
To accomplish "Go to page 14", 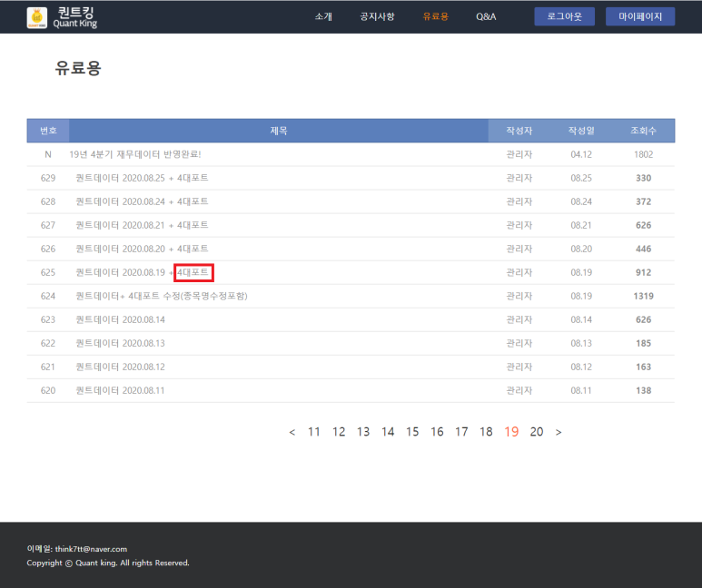I will click(388, 432).
